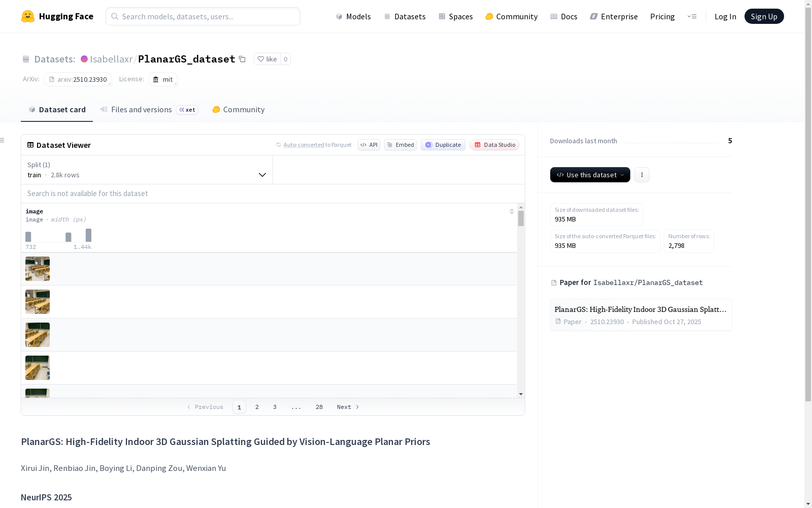This screenshot has height=508, width=812.
Task: Open the first classroom image thumbnail
Action: click(x=38, y=269)
